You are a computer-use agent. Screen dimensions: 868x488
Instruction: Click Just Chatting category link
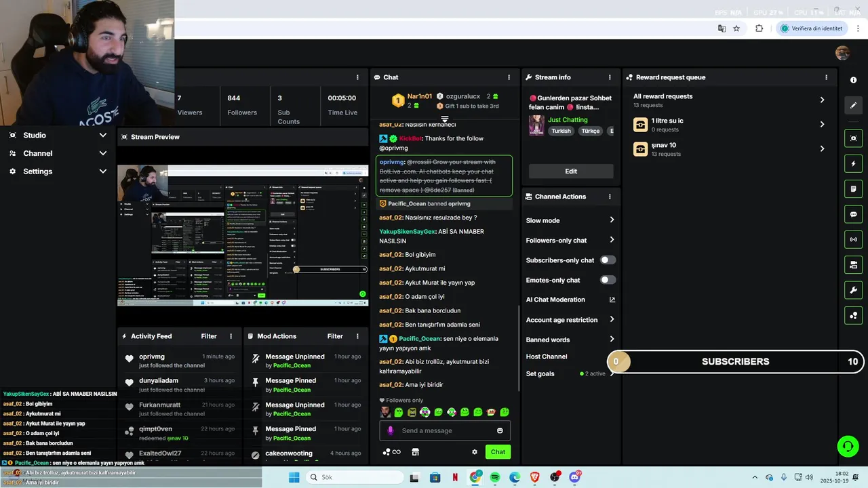(568, 120)
